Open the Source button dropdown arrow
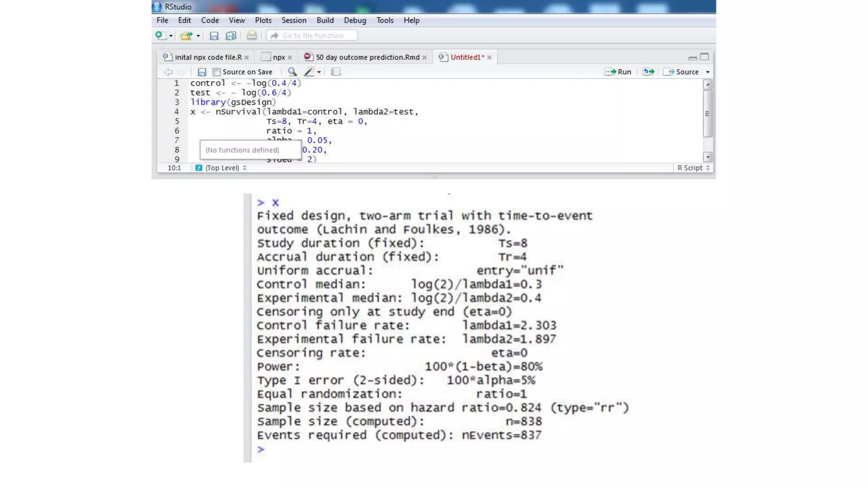This screenshot has height=488, width=868. (708, 72)
